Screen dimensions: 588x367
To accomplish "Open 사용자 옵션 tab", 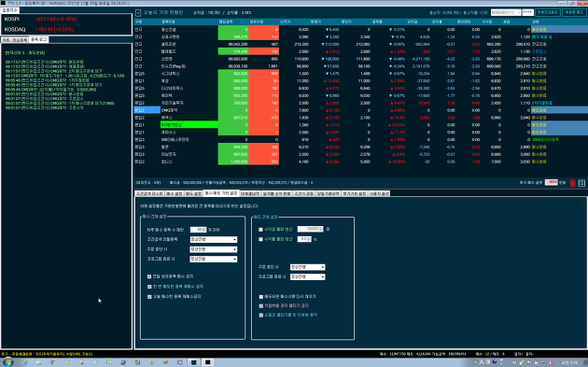I will click(x=379, y=193).
